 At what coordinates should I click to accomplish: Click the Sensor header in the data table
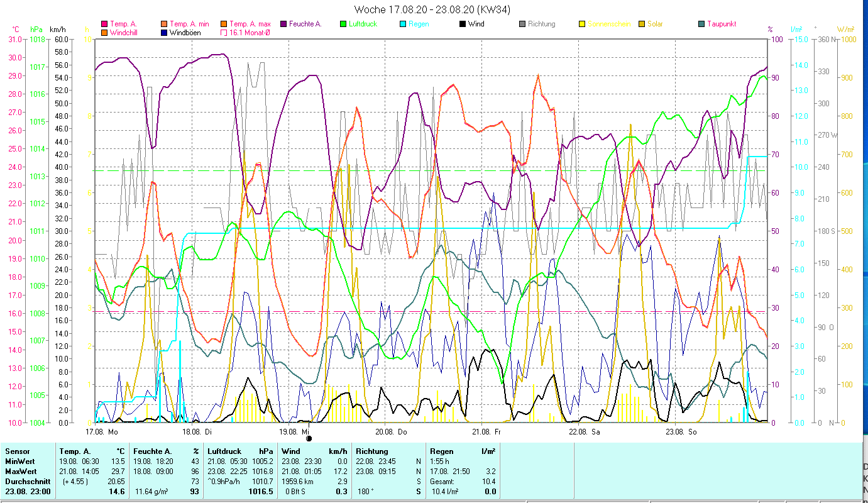(17, 451)
